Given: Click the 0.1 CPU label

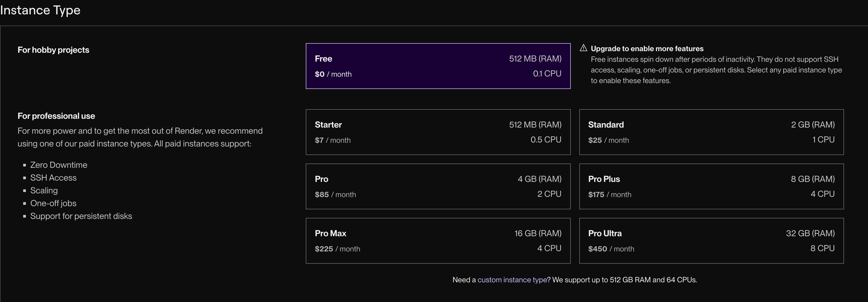Looking at the screenshot, I should pyautogui.click(x=547, y=74).
